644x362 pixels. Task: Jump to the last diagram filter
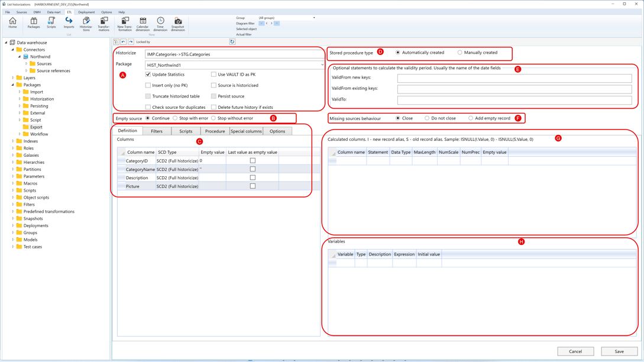point(277,24)
